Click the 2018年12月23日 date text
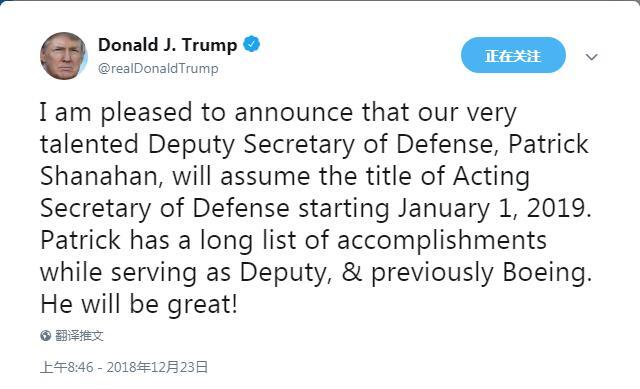Image resolution: width=640 pixels, height=389 pixels. (x=157, y=367)
